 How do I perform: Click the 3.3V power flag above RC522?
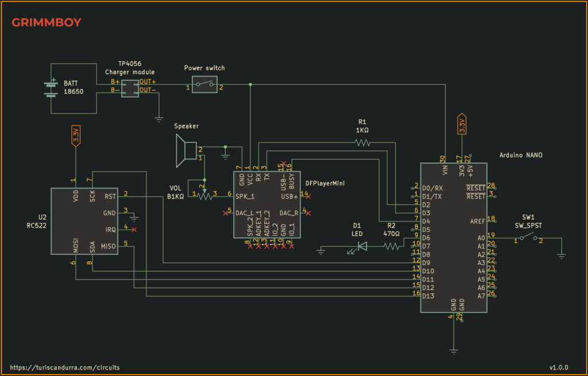point(76,135)
